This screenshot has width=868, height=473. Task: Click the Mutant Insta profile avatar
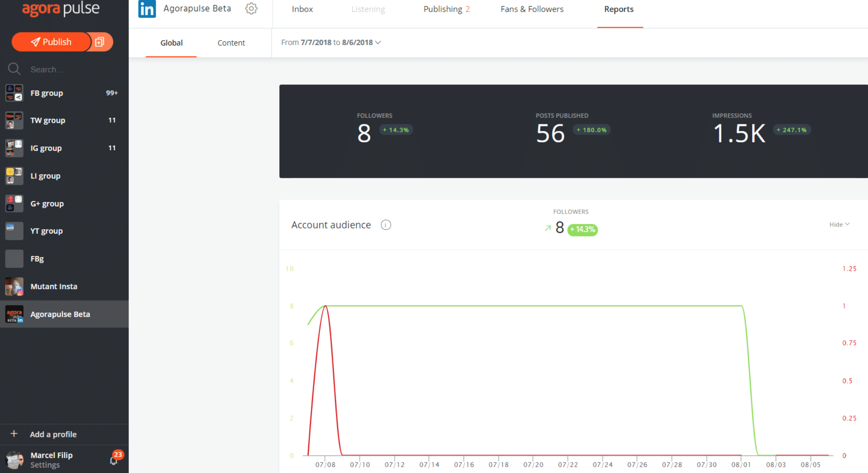pos(14,286)
